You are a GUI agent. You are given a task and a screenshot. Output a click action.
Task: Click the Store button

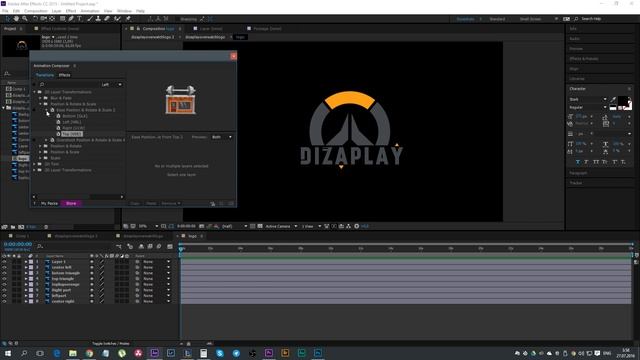click(71, 203)
